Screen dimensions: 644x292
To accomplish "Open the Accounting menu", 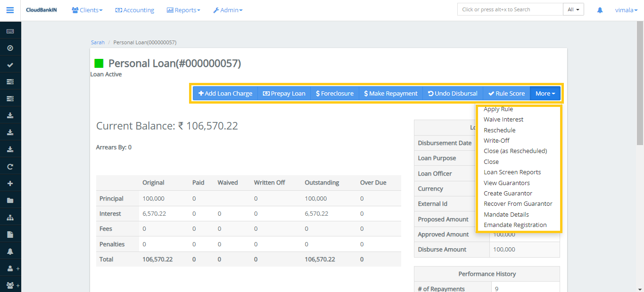I will 134,9.
